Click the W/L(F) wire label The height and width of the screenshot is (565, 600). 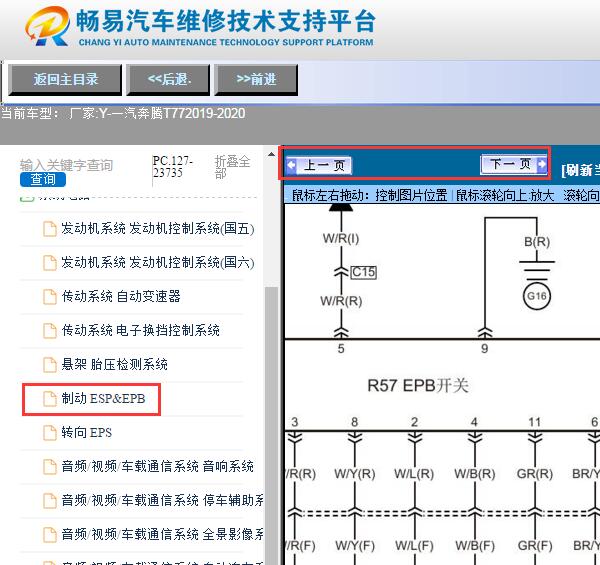point(414,545)
